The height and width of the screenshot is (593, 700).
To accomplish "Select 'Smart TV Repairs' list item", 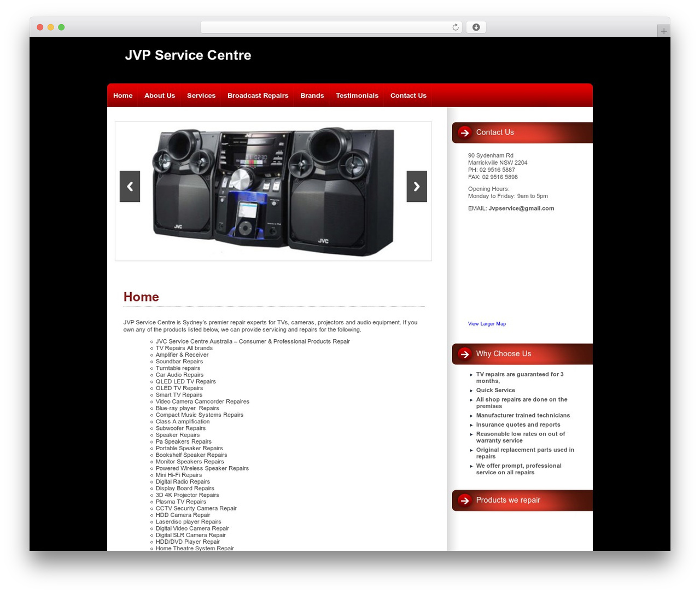I will [x=179, y=395].
